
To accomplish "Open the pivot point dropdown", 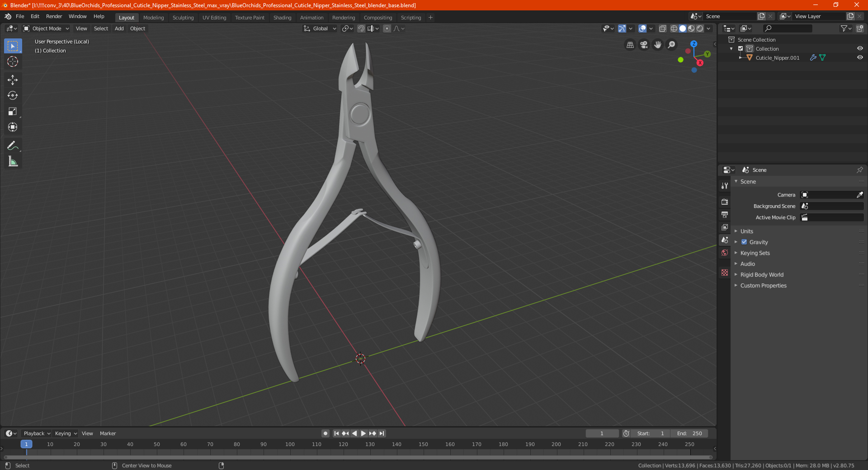I will (347, 28).
